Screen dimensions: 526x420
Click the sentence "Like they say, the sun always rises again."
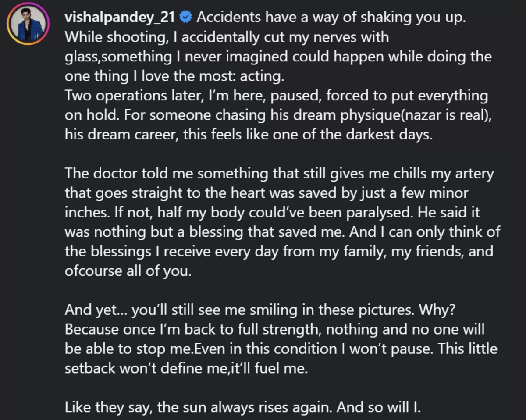pyautogui.click(x=200, y=408)
